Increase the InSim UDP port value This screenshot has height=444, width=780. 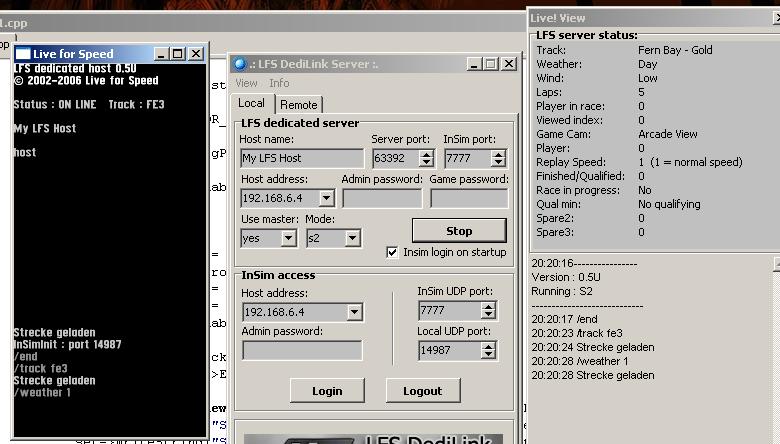click(x=488, y=306)
